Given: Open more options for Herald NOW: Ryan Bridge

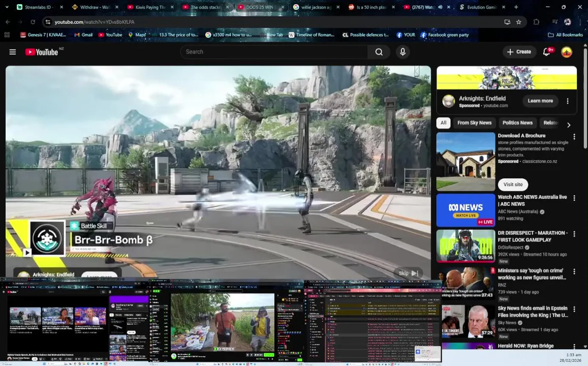Looking at the screenshot, I should click(x=574, y=347).
